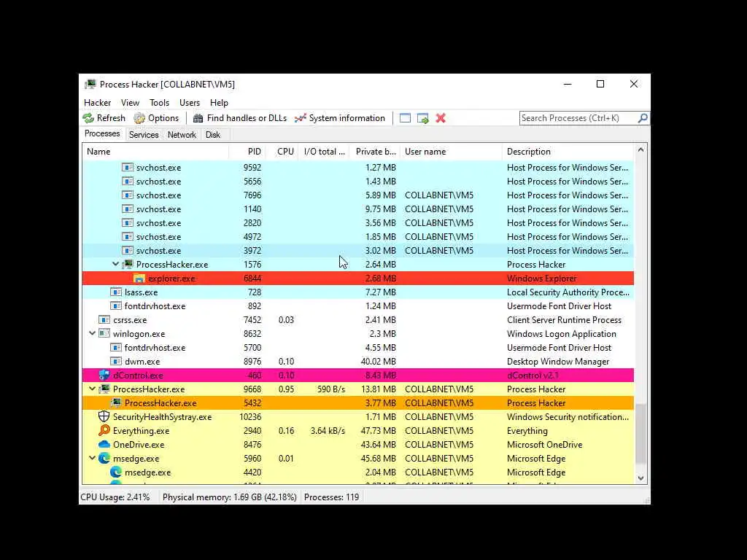Image resolution: width=747 pixels, height=560 pixels.
Task: Click the ProcessHacker.exe icon for PID 5432
Action: click(116, 402)
